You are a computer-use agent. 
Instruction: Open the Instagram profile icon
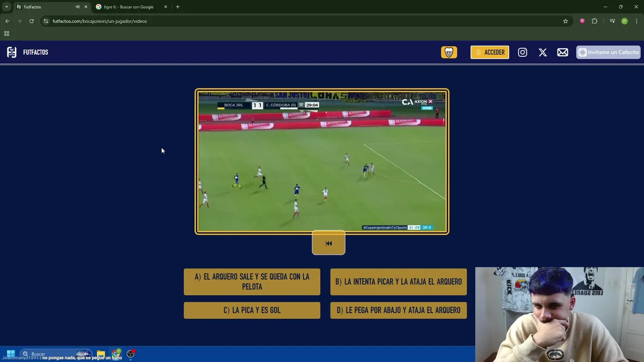[x=522, y=52]
